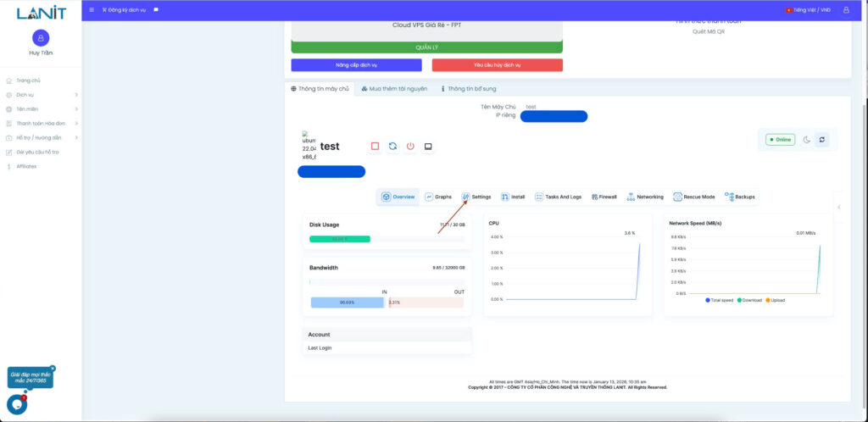868x422 pixels.
Task: Click the refresh icon beside Online status
Action: pos(821,140)
